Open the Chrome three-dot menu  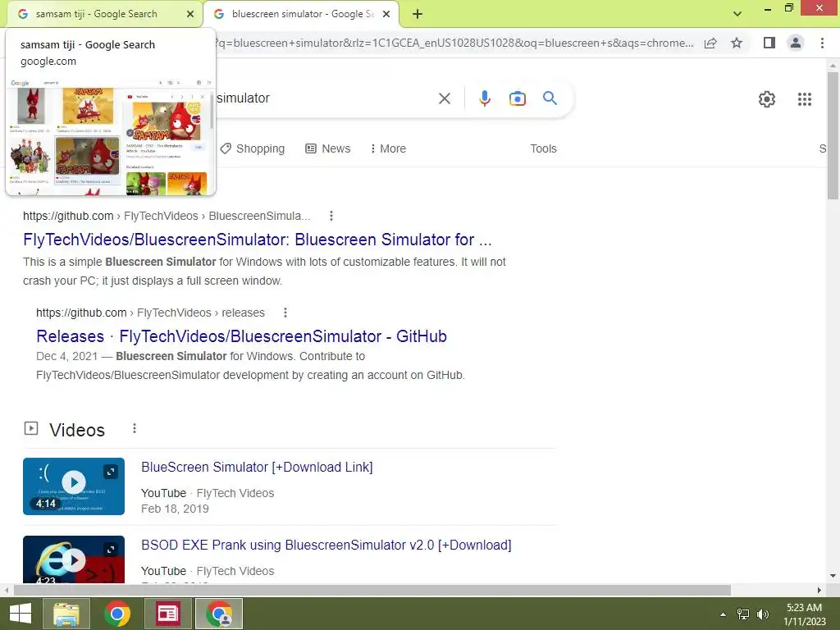pyautogui.click(x=822, y=43)
